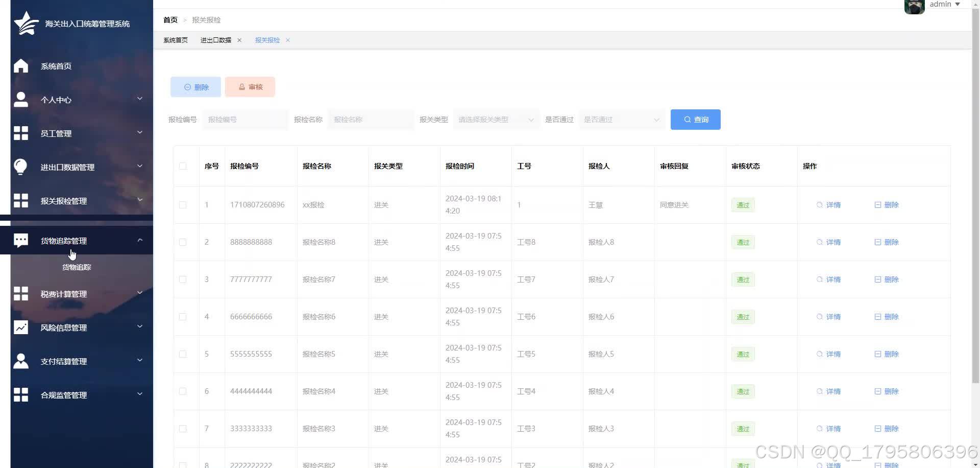Expand 员工管理 menu chevron

[x=139, y=132]
